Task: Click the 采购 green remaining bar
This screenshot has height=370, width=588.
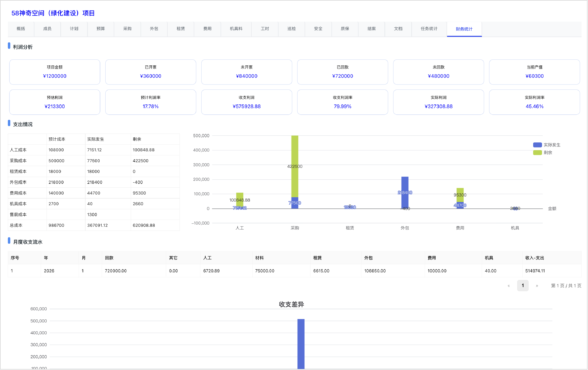Action: (x=295, y=166)
